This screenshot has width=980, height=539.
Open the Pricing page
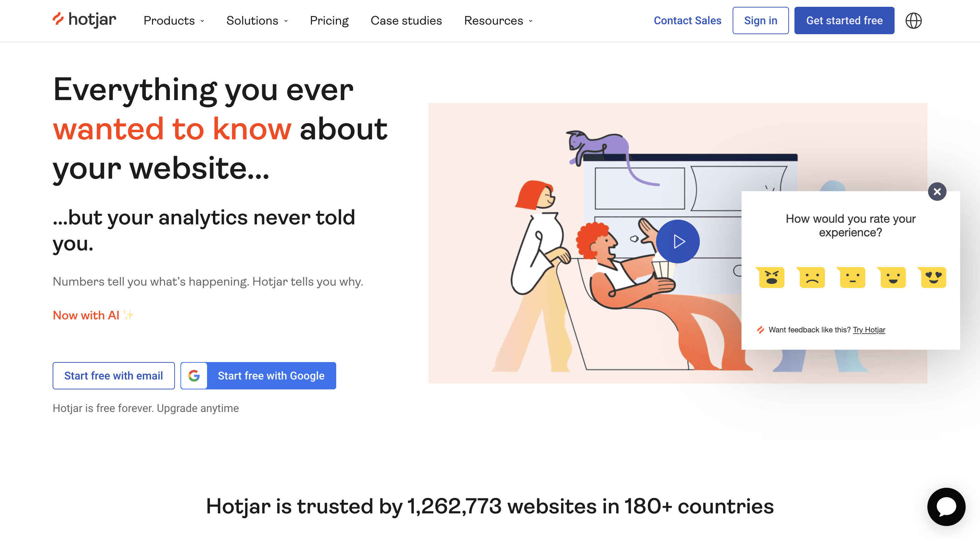coord(329,20)
